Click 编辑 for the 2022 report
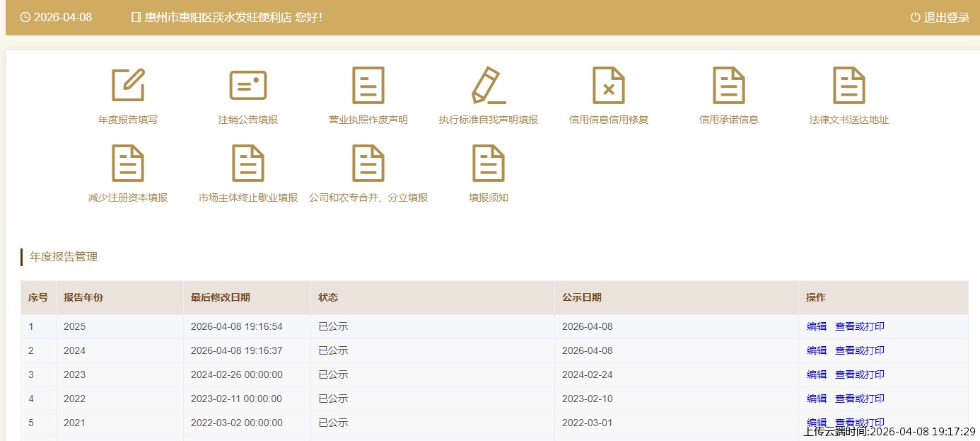The width and height of the screenshot is (980, 441). (x=817, y=399)
